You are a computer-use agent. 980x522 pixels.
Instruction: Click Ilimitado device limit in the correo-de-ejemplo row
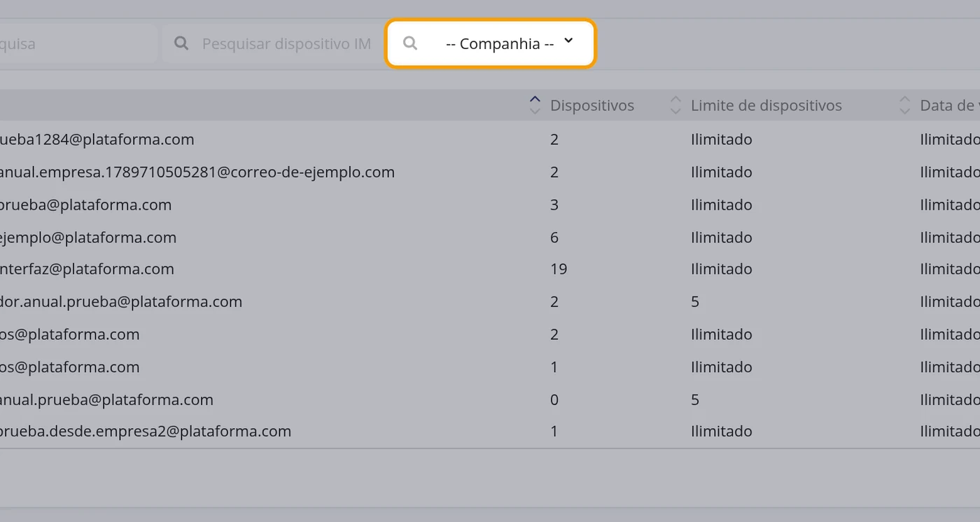(x=722, y=172)
